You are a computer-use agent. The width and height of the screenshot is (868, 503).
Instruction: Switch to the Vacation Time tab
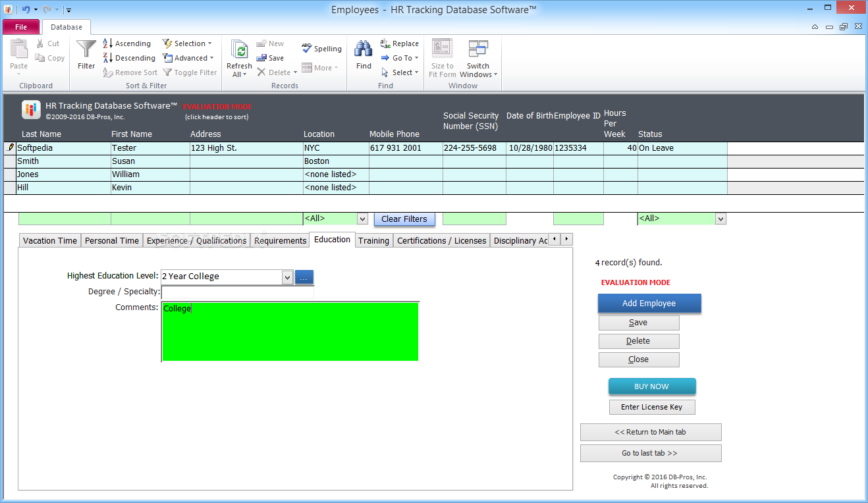(x=50, y=240)
